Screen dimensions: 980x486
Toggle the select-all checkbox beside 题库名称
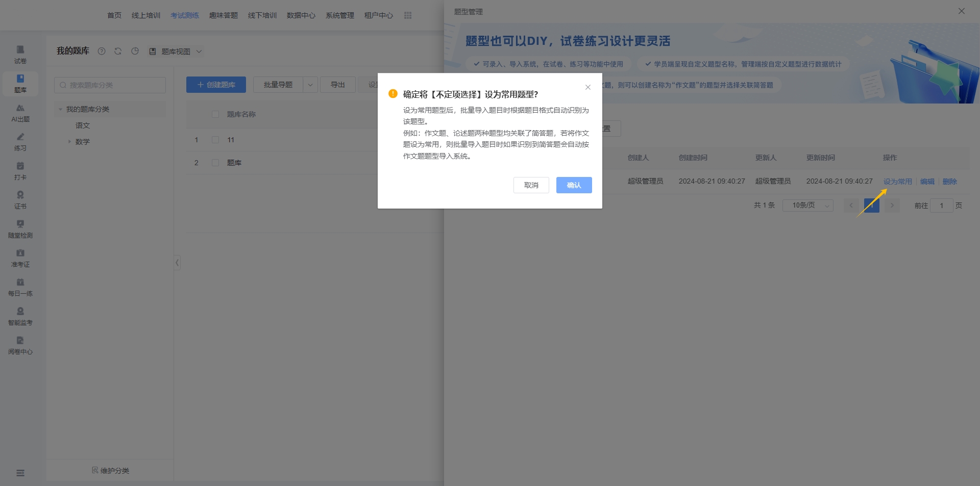[215, 114]
